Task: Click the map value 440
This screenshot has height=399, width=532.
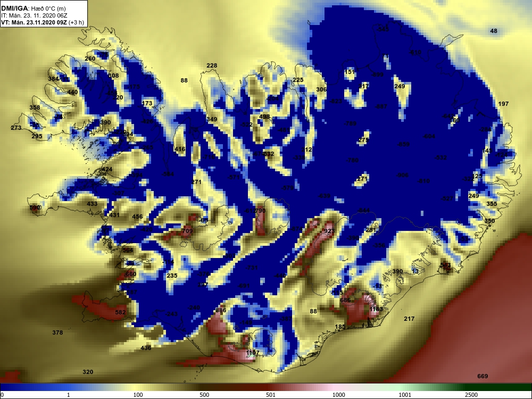Action: 72,92
